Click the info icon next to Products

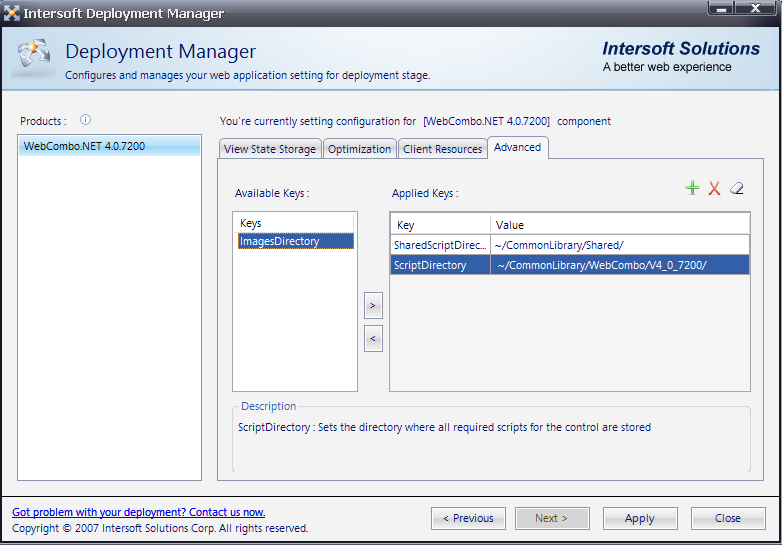point(85,120)
